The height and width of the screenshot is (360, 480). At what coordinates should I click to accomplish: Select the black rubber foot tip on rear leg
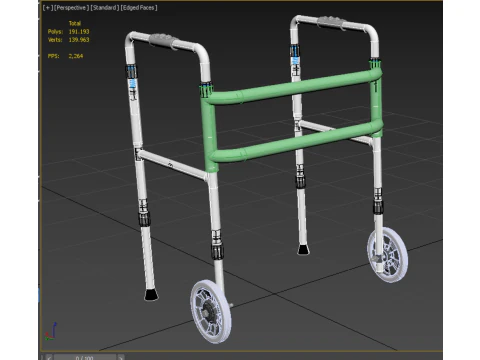tap(303, 250)
